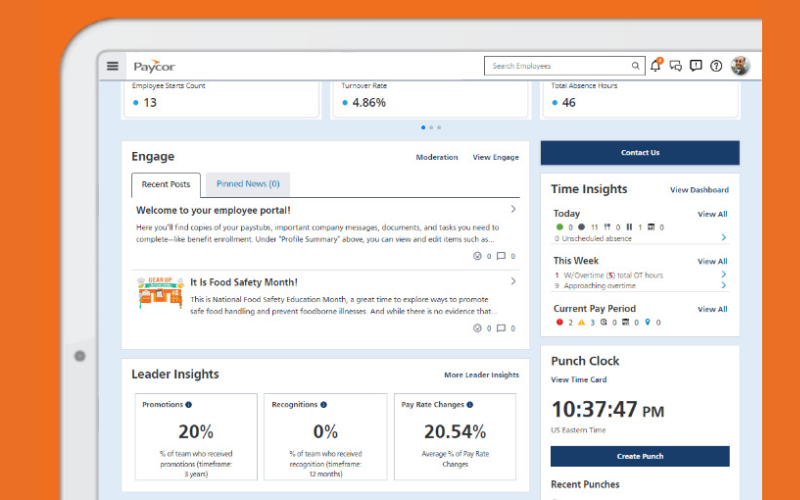The image size is (800, 500).
Task: Open W/Overtime total OT hours chevron
Action: 723,274
